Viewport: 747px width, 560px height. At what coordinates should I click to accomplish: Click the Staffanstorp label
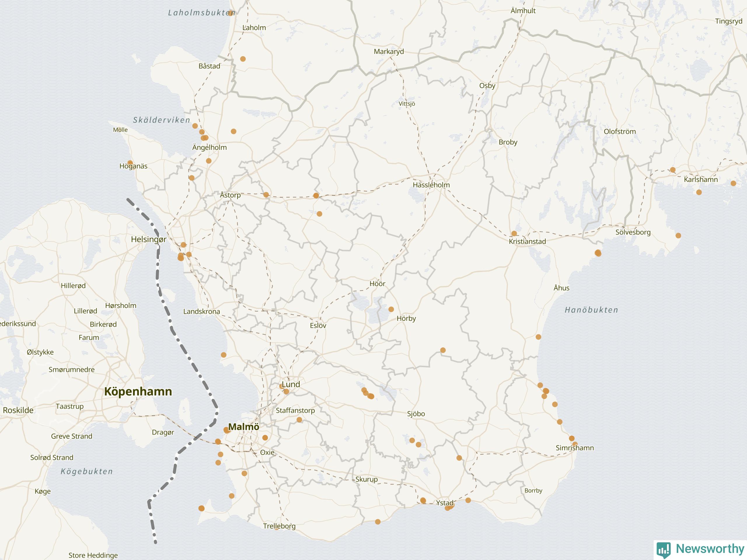click(295, 410)
